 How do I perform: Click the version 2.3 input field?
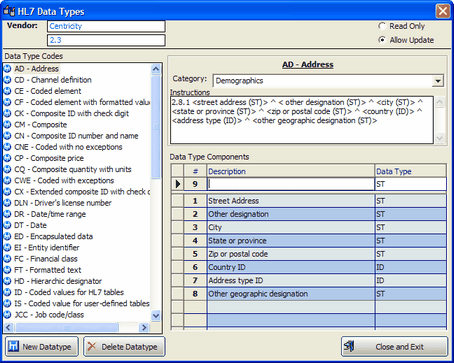(x=106, y=40)
